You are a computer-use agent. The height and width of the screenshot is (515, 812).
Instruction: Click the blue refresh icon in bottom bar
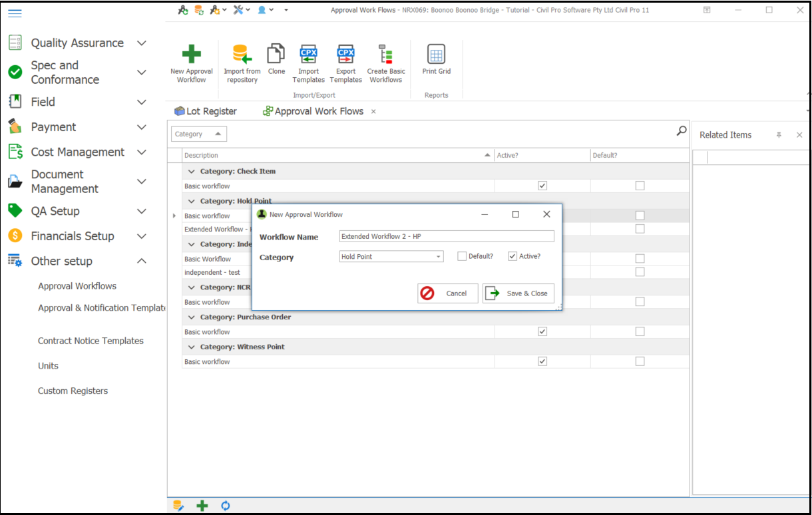point(226,506)
